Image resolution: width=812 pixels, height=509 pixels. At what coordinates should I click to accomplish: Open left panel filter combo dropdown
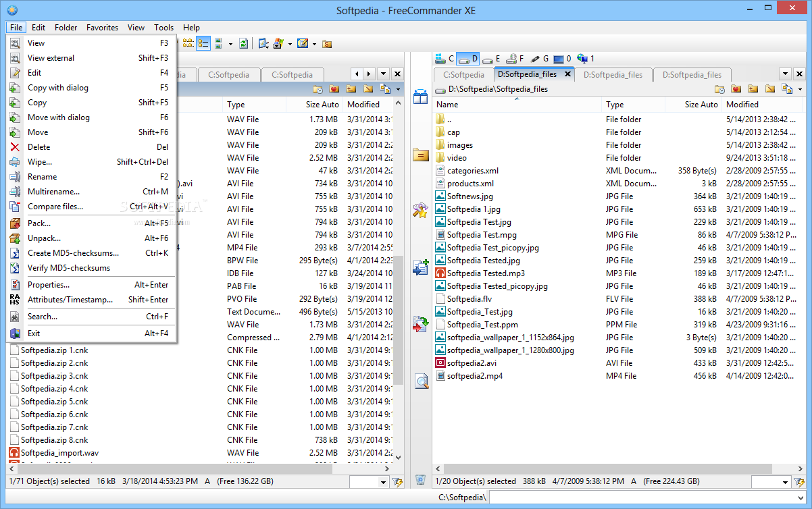384,482
